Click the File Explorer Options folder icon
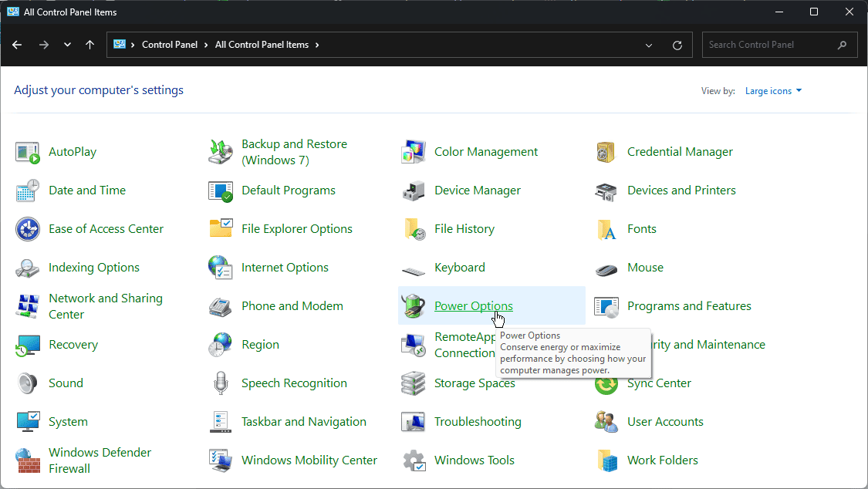The image size is (868, 489). point(221,229)
